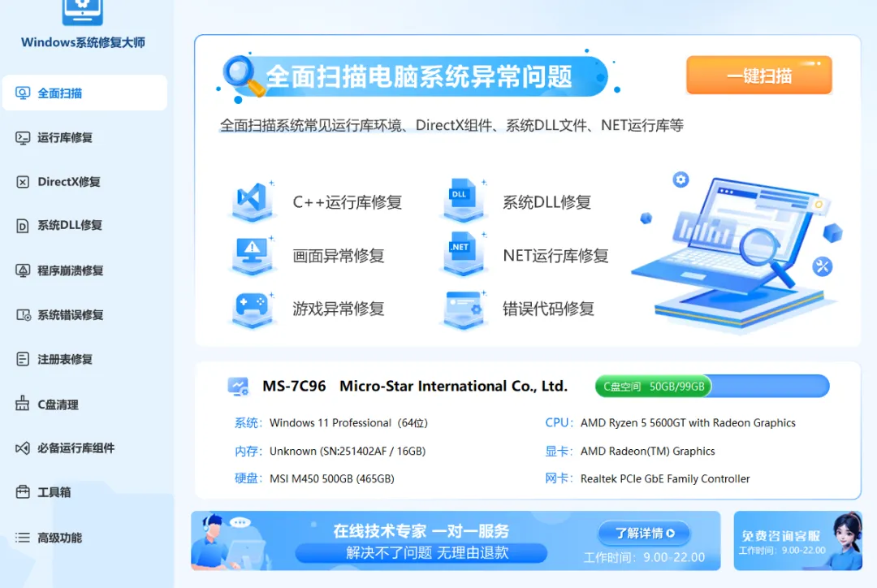Click the 游戏异常修复 label
Image resolution: width=877 pixels, height=588 pixels.
(x=339, y=309)
